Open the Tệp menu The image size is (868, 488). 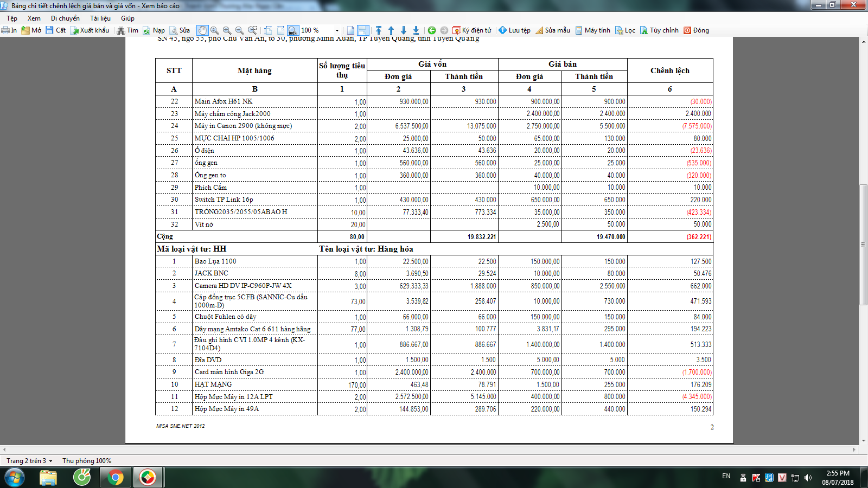click(12, 18)
